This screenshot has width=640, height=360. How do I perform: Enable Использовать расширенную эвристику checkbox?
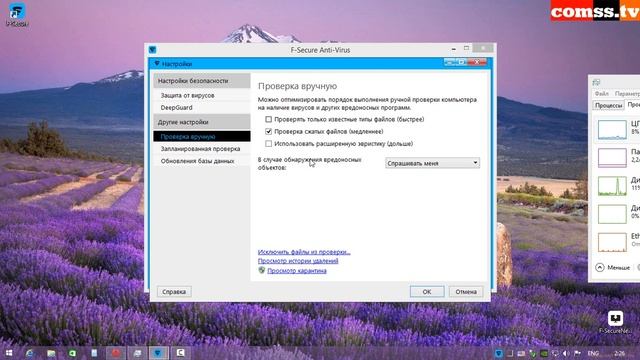coord(268,144)
